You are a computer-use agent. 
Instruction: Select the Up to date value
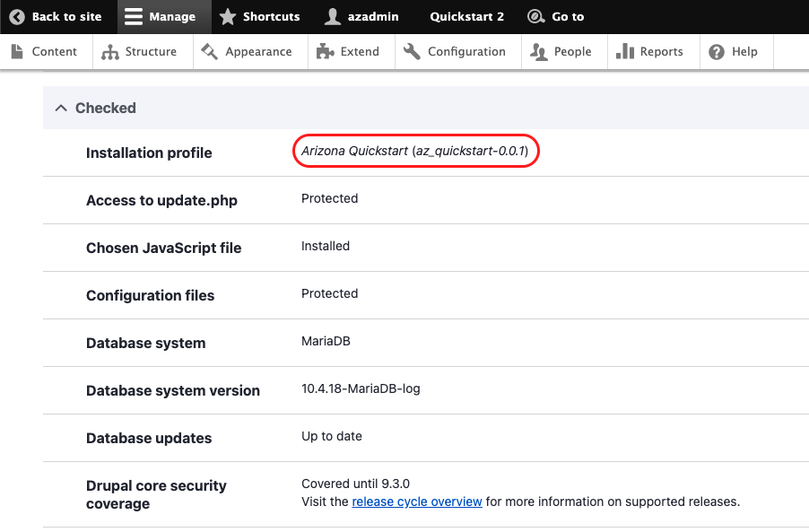pos(332,435)
